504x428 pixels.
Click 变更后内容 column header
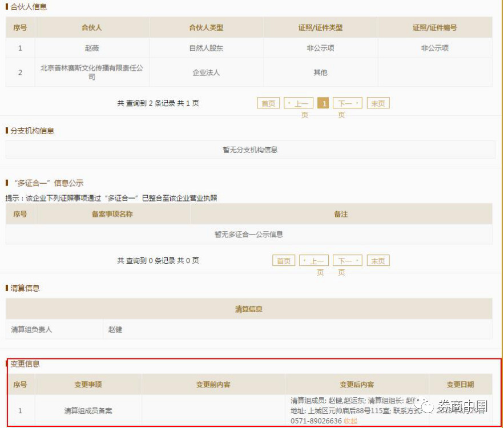coord(357,384)
